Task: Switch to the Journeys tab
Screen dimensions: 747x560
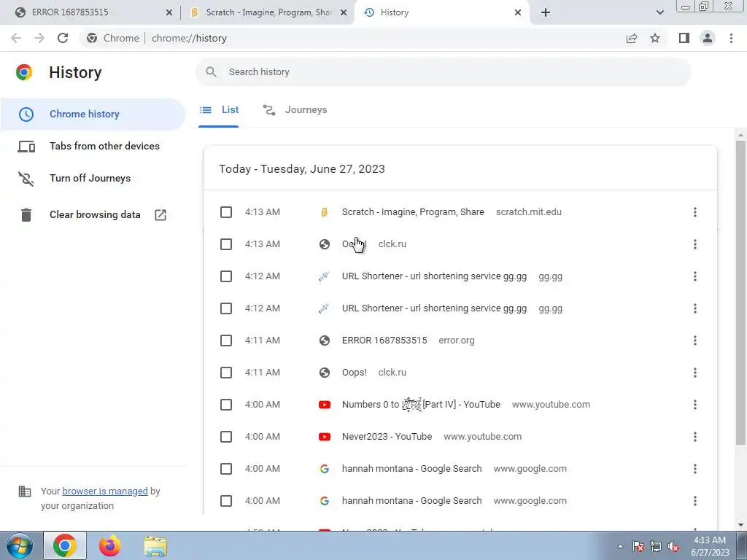Action: pyautogui.click(x=295, y=110)
